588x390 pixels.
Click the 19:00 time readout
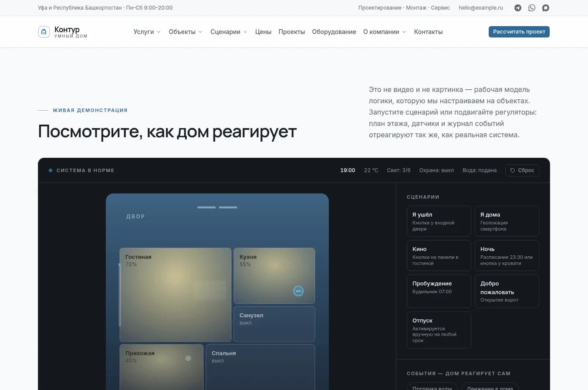(348, 170)
